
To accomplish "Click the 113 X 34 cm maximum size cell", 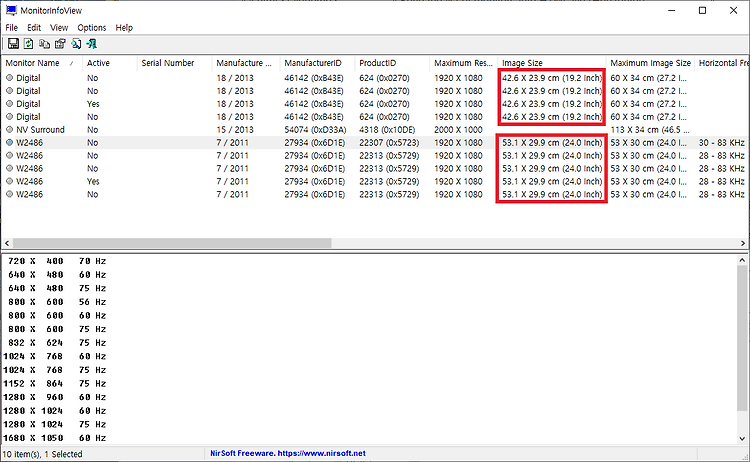I will [650, 130].
